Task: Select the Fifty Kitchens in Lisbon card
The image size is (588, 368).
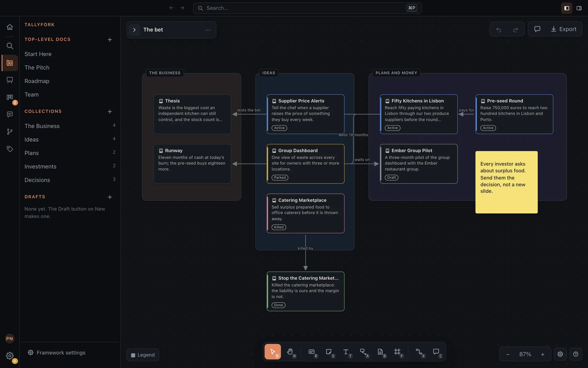Action: click(419, 114)
